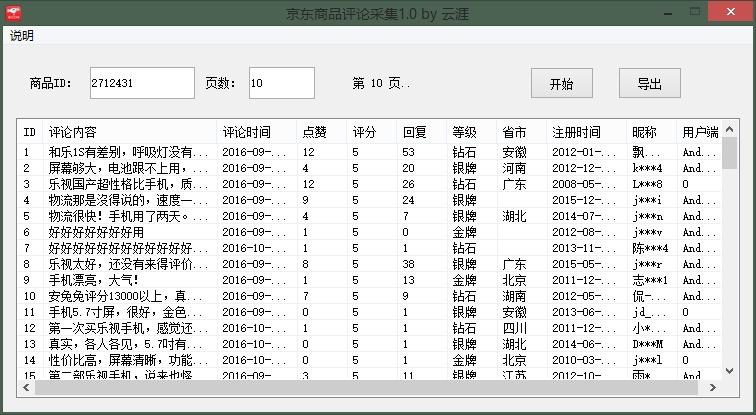This screenshot has height=415, width=756.
Task: Select row '手机漂亮，大气!'
Action: coord(370,280)
